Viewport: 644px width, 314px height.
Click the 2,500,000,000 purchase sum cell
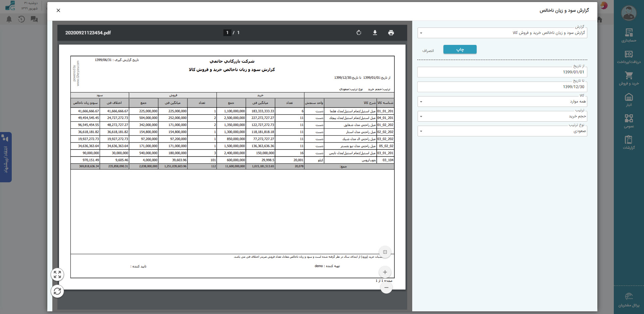231,118
